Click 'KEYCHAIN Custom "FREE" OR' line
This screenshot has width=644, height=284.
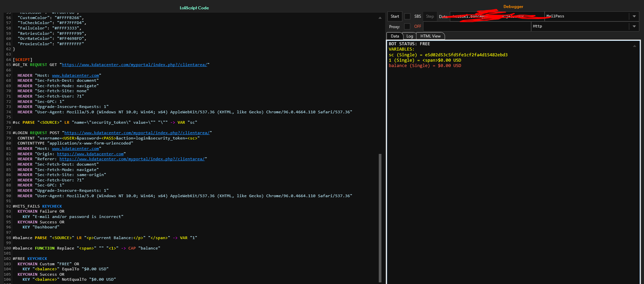(x=48, y=264)
